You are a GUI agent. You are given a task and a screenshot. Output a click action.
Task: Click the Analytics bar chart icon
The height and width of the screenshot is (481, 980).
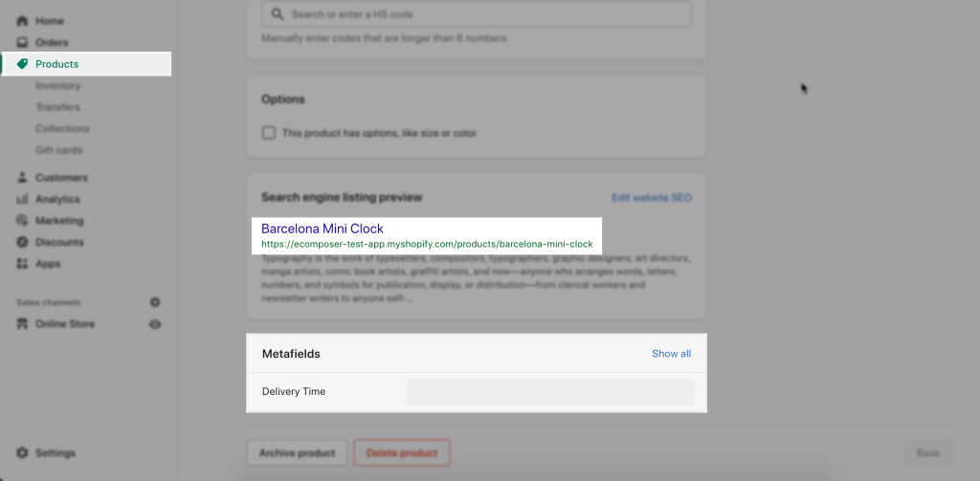click(x=22, y=199)
